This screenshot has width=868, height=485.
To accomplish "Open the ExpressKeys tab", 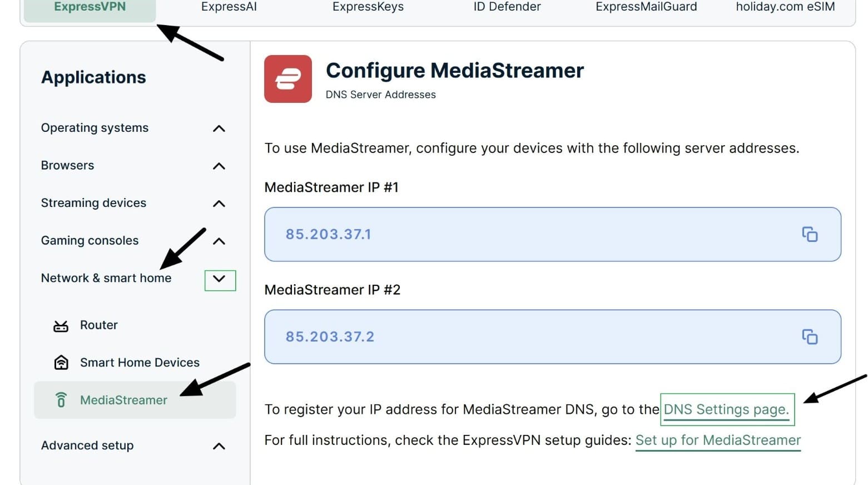I will click(368, 7).
